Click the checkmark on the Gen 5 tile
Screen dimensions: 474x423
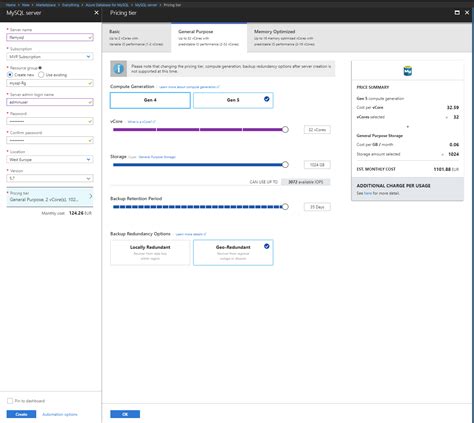(266, 99)
